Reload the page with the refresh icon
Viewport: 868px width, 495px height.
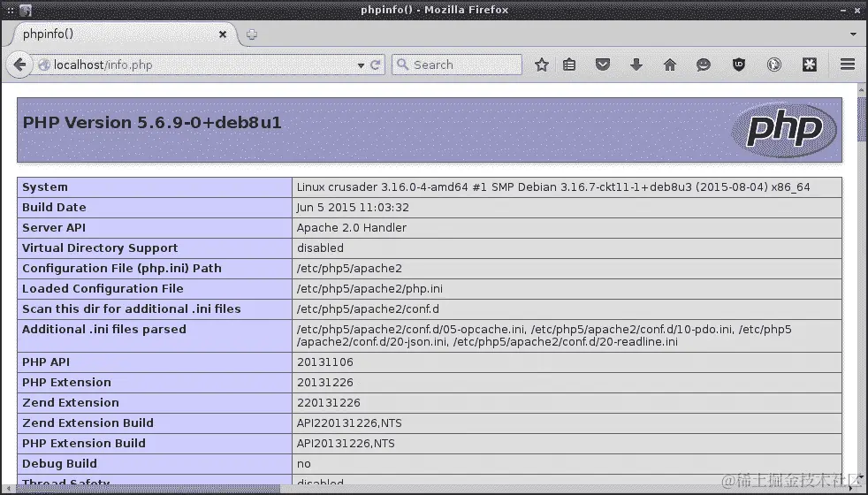click(x=376, y=65)
